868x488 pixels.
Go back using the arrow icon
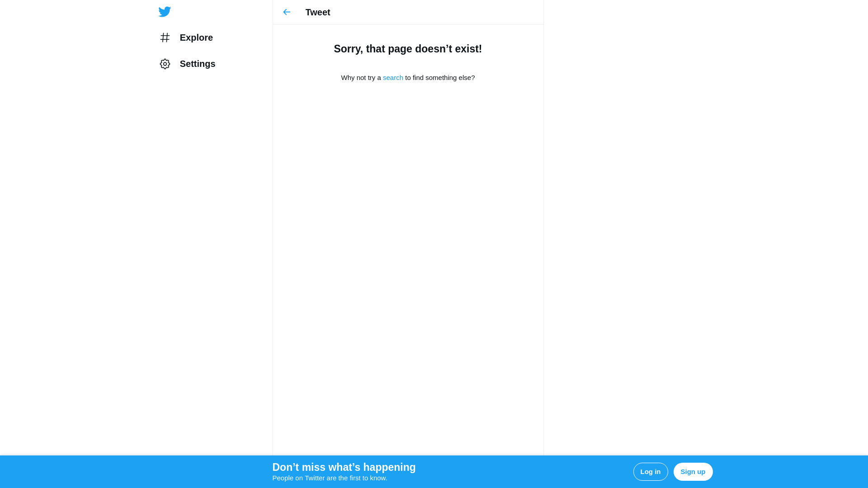click(287, 12)
